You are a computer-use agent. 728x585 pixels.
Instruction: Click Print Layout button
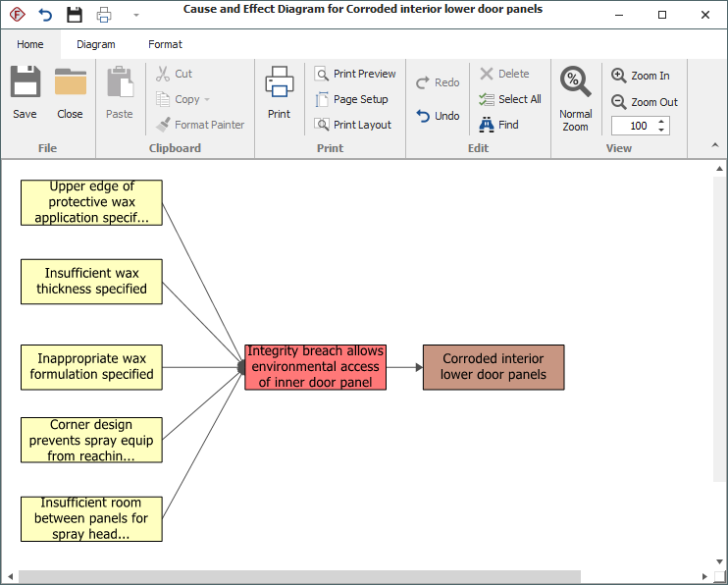tap(353, 125)
